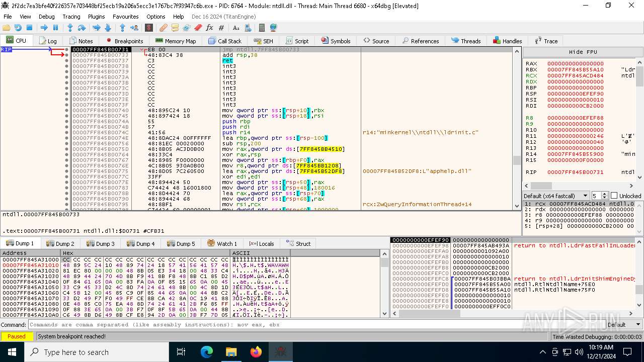Toggle breakpoint at address 00007FF845B00733
This screenshot has width=644, height=362.
click(67, 55)
